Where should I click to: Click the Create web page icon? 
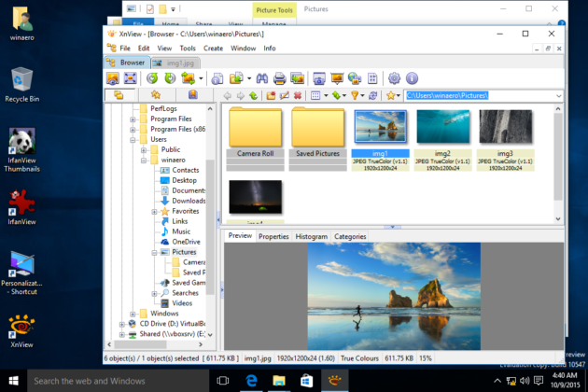point(355,78)
